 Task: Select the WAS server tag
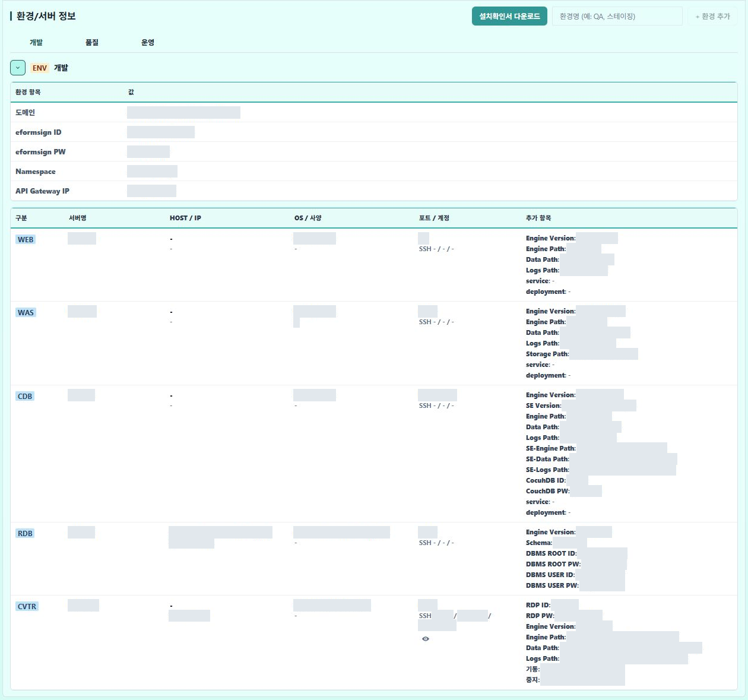click(x=26, y=312)
